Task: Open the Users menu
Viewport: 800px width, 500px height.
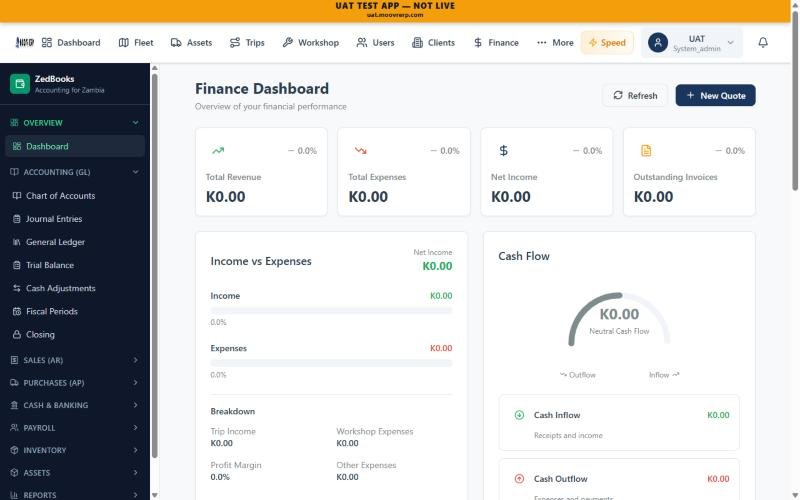Action: coord(376,42)
